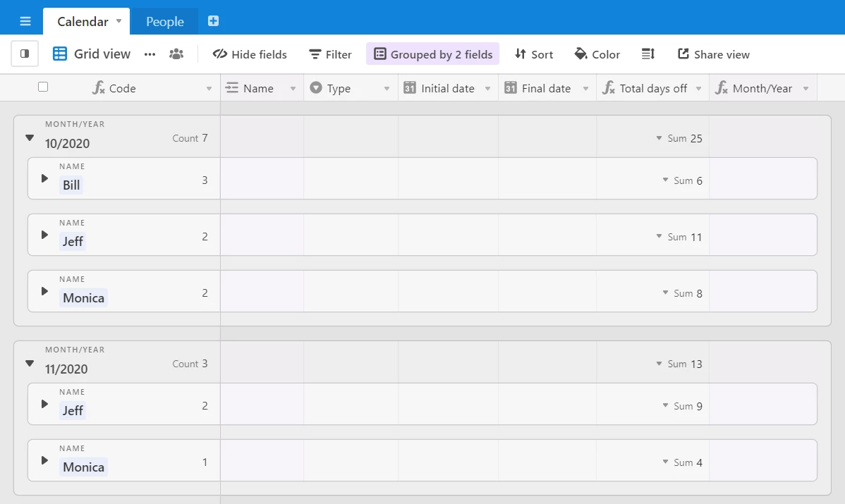Open Initial date column dropdown arrow
Screen dimensions: 845x504
487,89
